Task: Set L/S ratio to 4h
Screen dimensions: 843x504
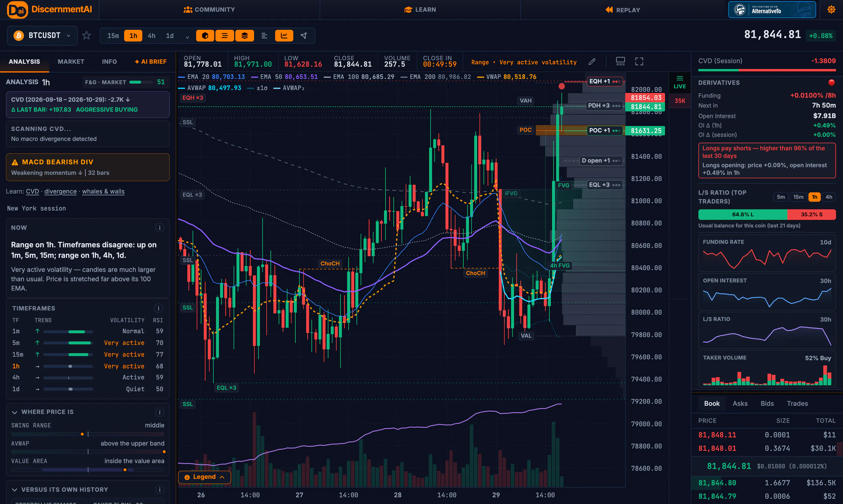Action: click(x=829, y=197)
